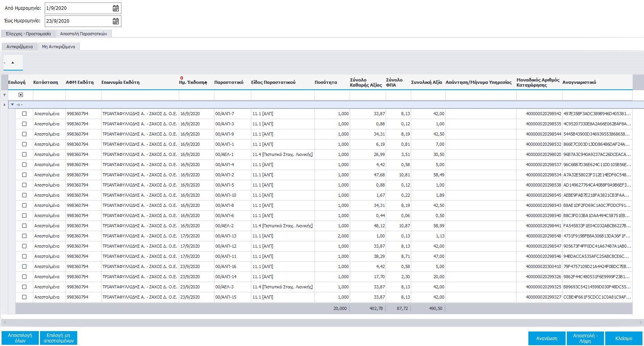Image resolution: width=644 pixels, height=346 pixels.
Task: Click the row indicator arrow beside group row
Action: pyautogui.click(x=4, y=105)
